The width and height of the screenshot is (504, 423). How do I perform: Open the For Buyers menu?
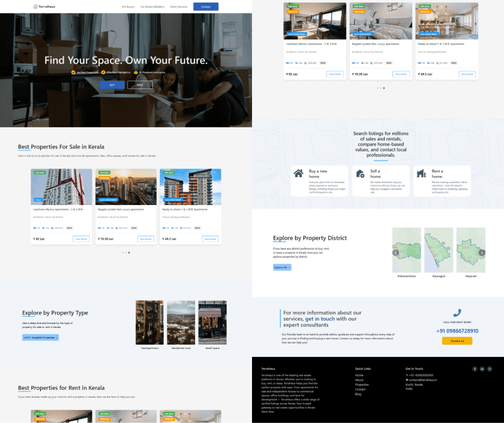coord(129,7)
